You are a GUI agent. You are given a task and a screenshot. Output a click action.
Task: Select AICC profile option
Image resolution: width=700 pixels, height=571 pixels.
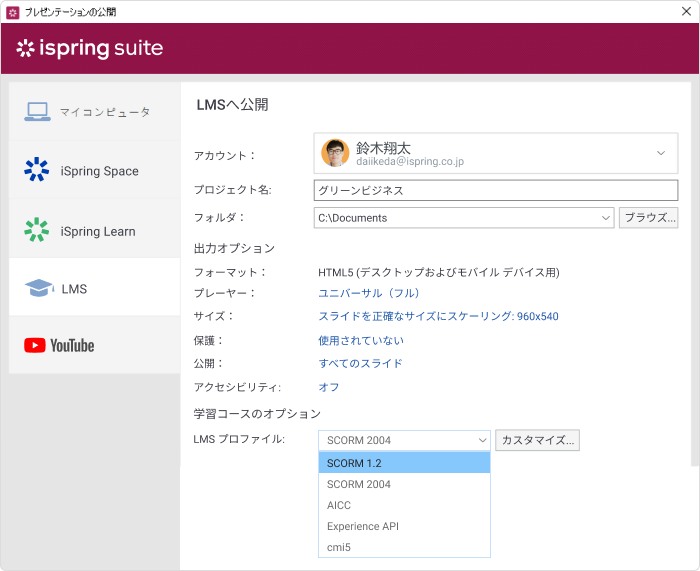[x=404, y=505]
